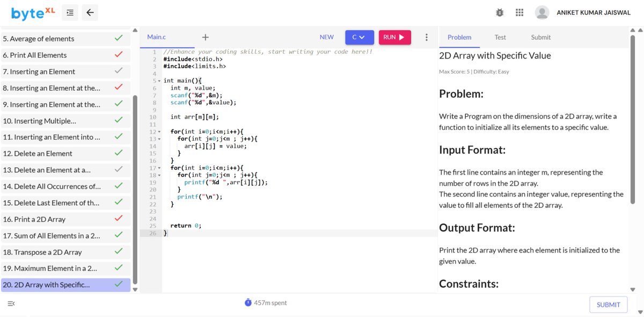Select problem 20. 2D Array with Specific...
The image size is (644, 317).
(65, 285)
